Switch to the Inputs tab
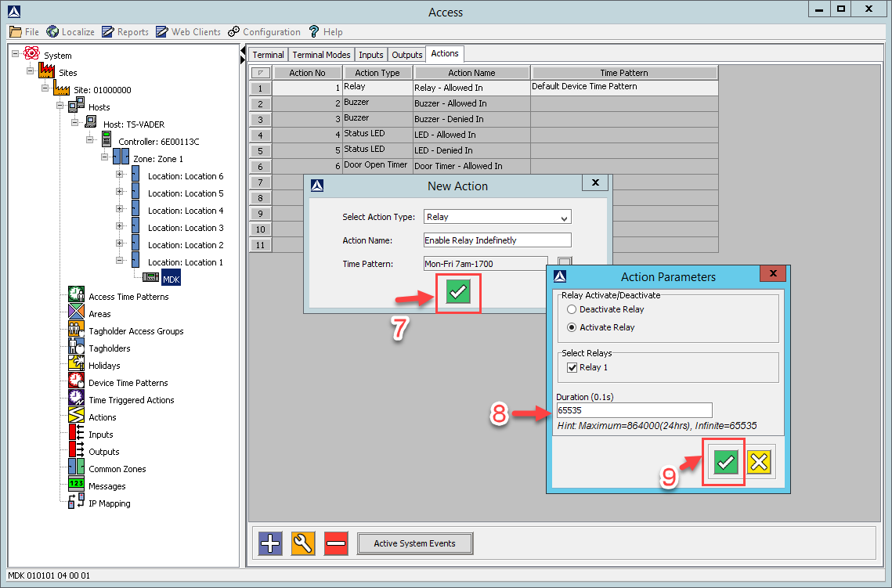Viewport: 892px width, 588px height. (371, 55)
